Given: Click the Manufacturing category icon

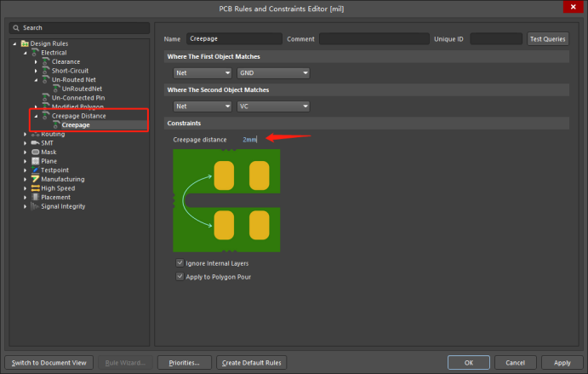Looking at the screenshot, I should point(35,179).
